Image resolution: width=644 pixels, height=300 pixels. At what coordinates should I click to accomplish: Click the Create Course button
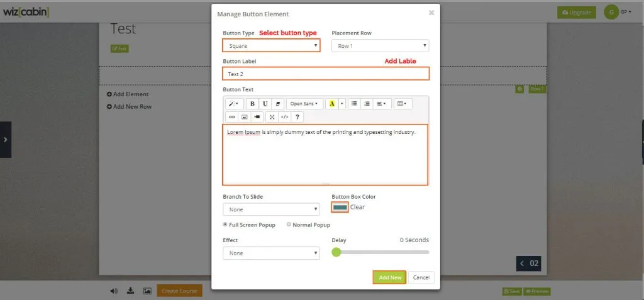(x=179, y=291)
